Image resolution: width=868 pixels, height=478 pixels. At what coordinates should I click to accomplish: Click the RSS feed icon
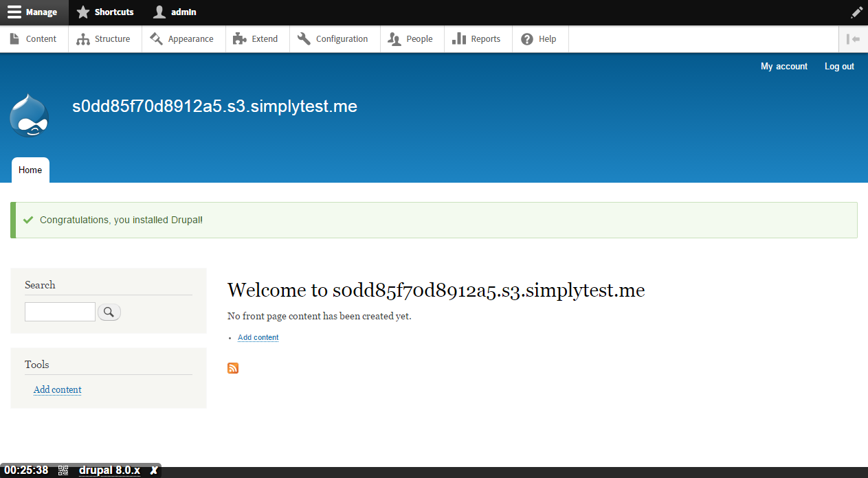pos(232,368)
